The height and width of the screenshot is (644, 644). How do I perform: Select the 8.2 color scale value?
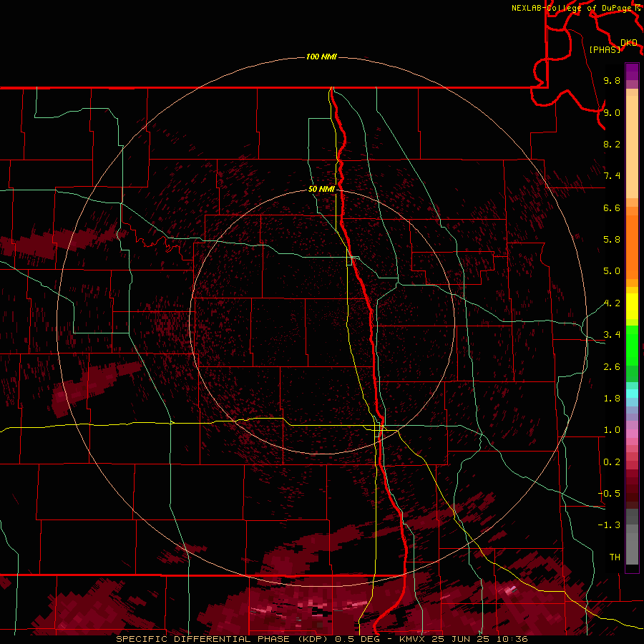[x=612, y=144]
